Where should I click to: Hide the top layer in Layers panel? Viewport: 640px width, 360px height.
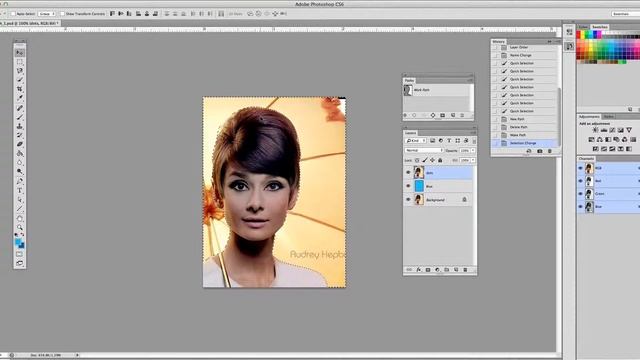(x=408, y=173)
